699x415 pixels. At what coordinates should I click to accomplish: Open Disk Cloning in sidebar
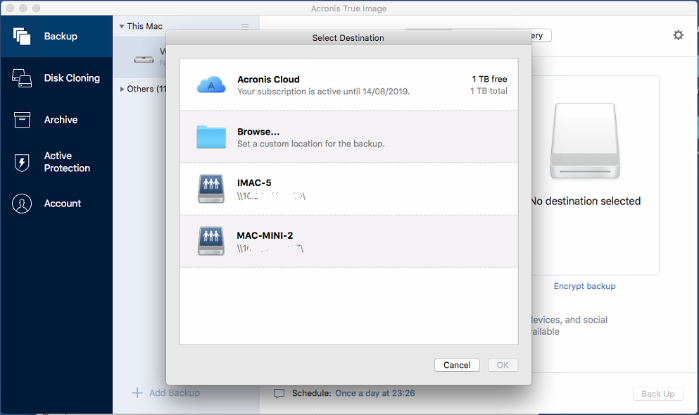point(56,78)
